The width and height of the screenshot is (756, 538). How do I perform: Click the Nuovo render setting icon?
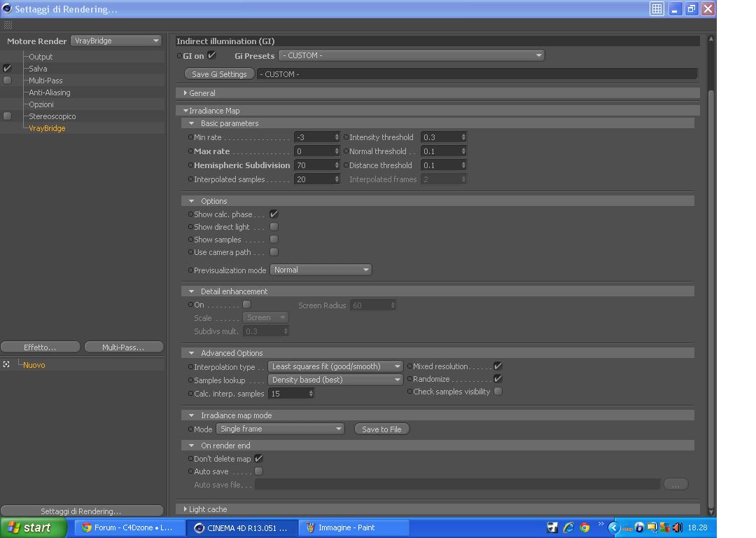pyautogui.click(x=6, y=364)
